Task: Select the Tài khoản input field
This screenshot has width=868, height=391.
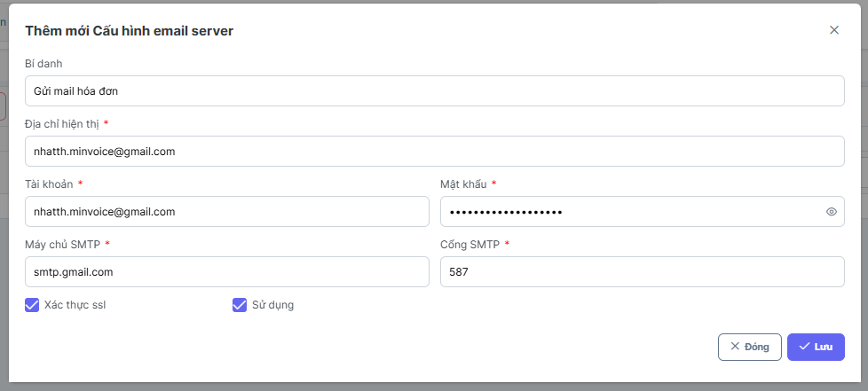Action: [227, 212]
